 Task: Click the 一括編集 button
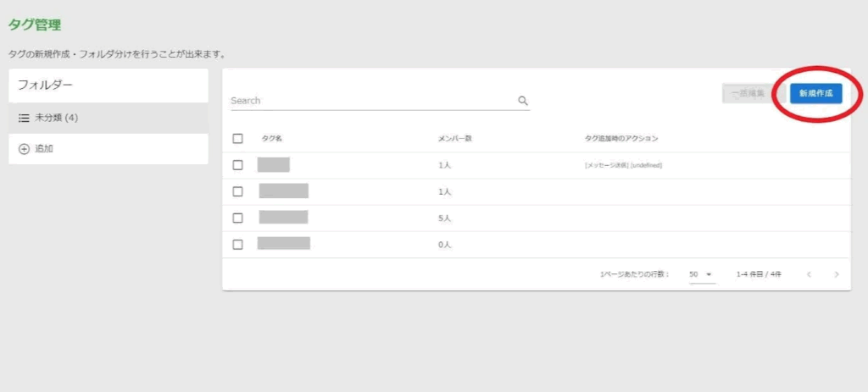pyautogui.click(x=747, y=93)
